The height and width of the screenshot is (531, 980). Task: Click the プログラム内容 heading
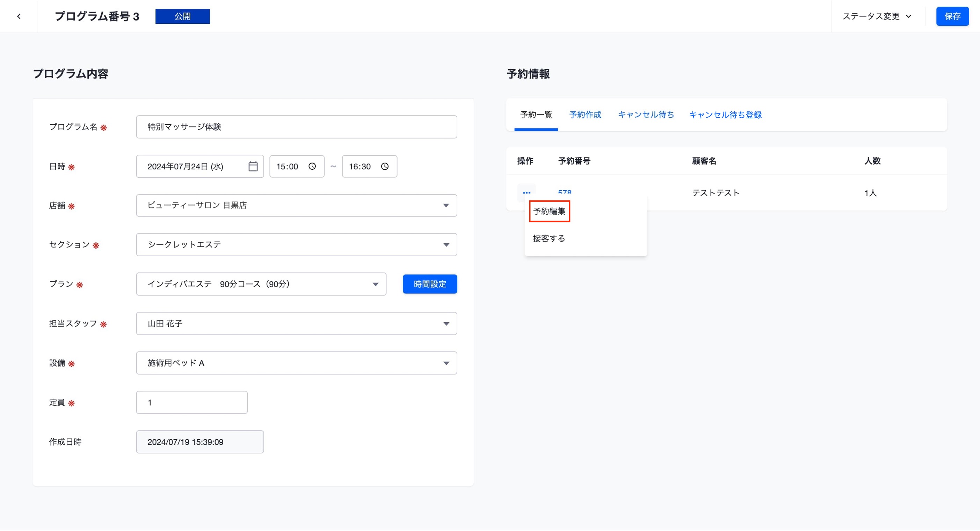pos(71,74)
